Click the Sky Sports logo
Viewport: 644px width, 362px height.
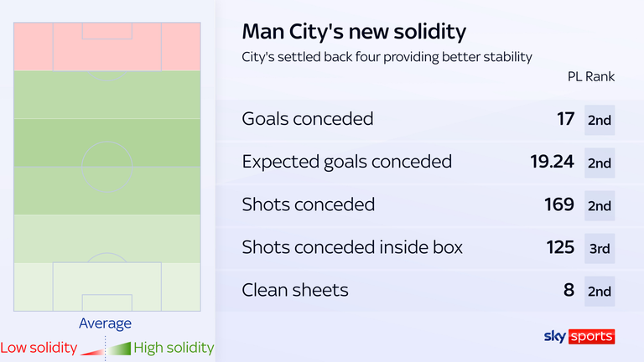(579, 336)
